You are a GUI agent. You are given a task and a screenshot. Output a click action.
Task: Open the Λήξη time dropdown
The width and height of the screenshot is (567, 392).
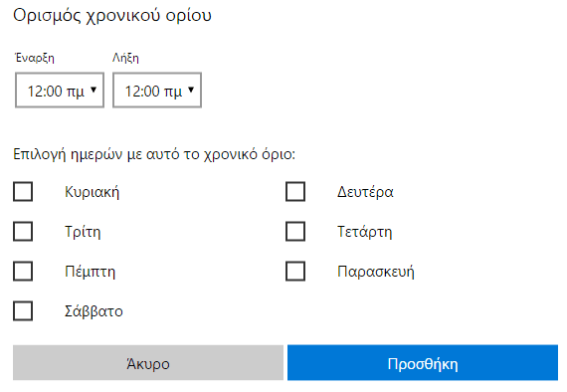(157, 91)
